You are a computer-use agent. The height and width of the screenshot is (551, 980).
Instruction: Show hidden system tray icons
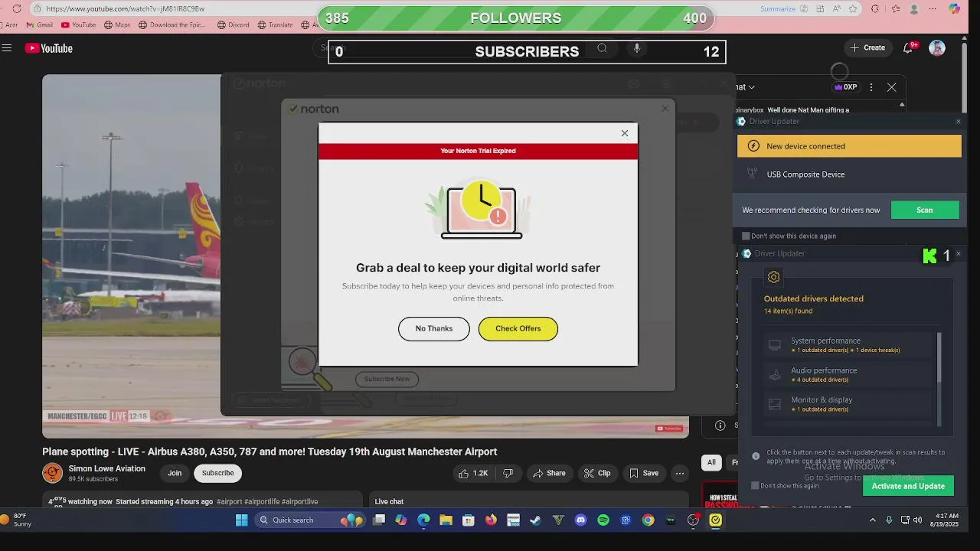[872, 520]
